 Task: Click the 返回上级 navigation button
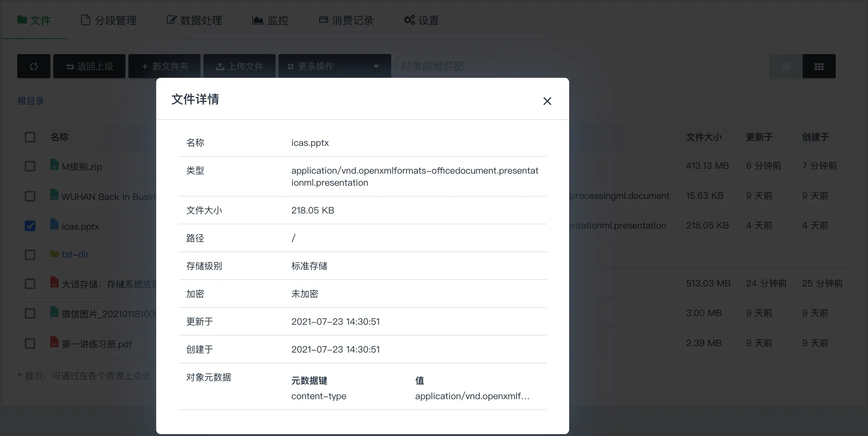89,66
